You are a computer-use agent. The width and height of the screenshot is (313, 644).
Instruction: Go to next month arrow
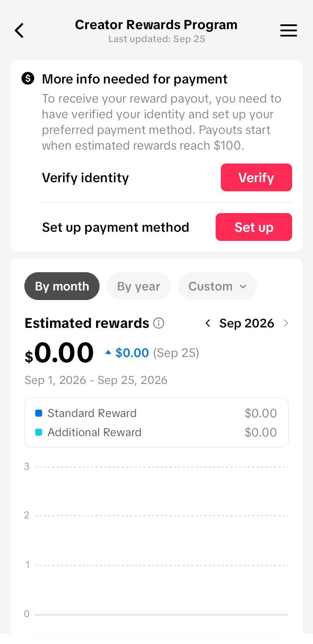pyautogui.click(x=286, y=323)
